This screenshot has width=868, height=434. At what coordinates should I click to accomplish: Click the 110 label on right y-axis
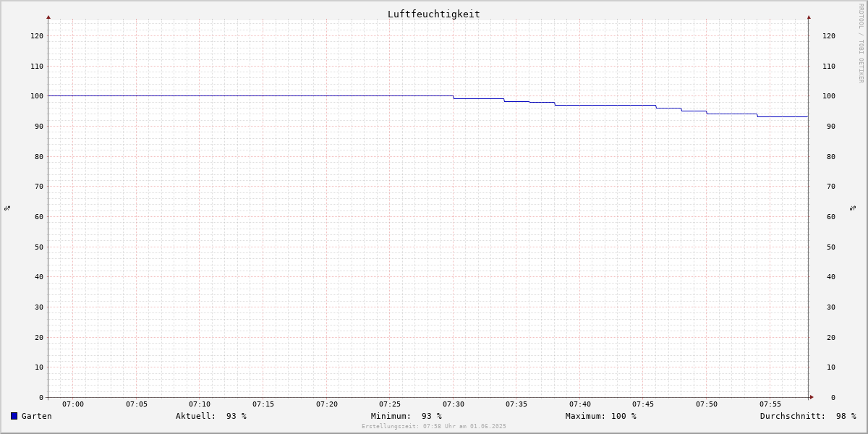point(829,66)
